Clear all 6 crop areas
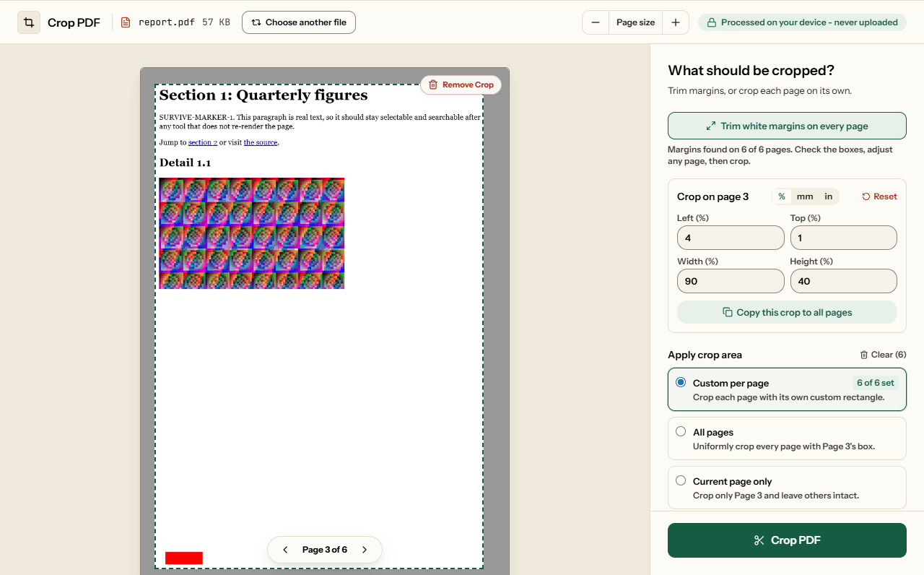 click(883, 355)
